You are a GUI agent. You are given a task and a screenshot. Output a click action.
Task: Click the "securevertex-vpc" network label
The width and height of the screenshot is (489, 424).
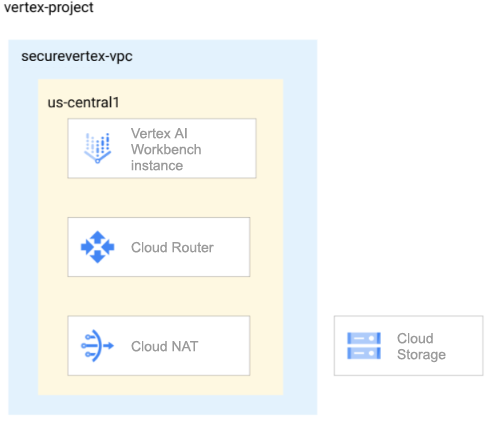77,56
